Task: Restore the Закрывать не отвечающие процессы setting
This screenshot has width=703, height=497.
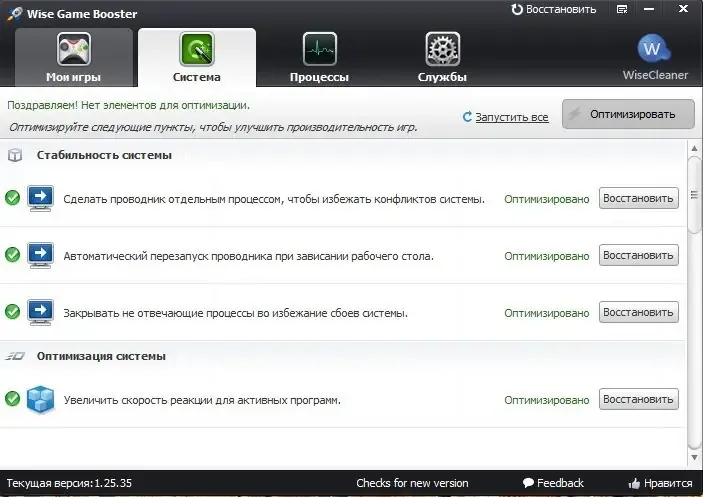Action: coord(638,312)
